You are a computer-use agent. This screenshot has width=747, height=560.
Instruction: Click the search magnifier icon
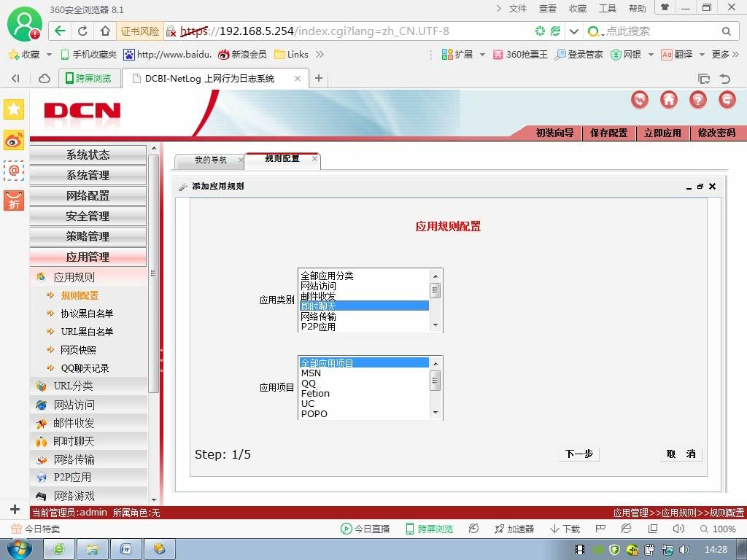tap(726, 31)
